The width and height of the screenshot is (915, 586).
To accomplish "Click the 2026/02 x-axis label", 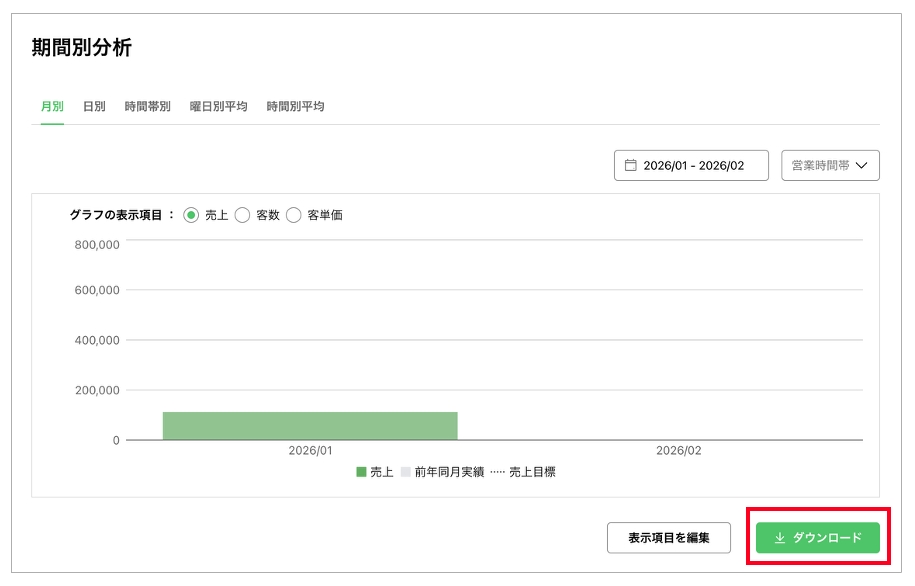I will click(678, 451).
